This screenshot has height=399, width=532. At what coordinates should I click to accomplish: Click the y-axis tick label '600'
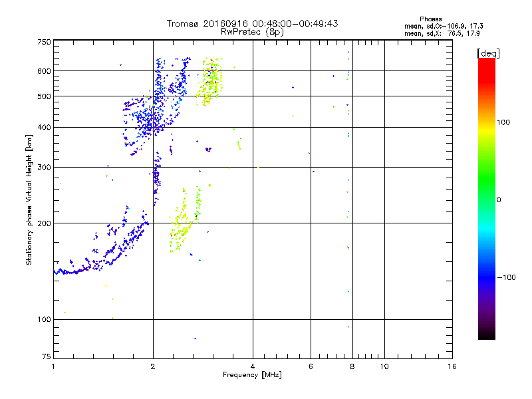(44, 71)
